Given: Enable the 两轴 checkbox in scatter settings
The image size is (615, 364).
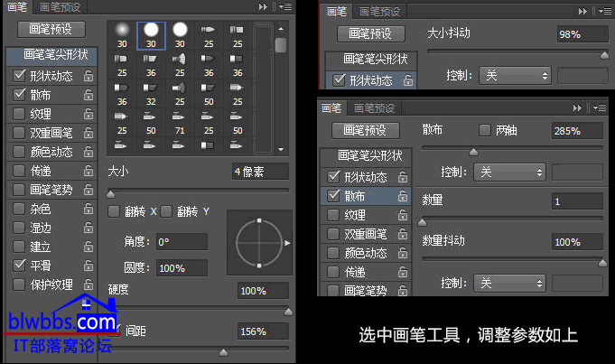Looking at the screenshot, I should click(485, 130).
